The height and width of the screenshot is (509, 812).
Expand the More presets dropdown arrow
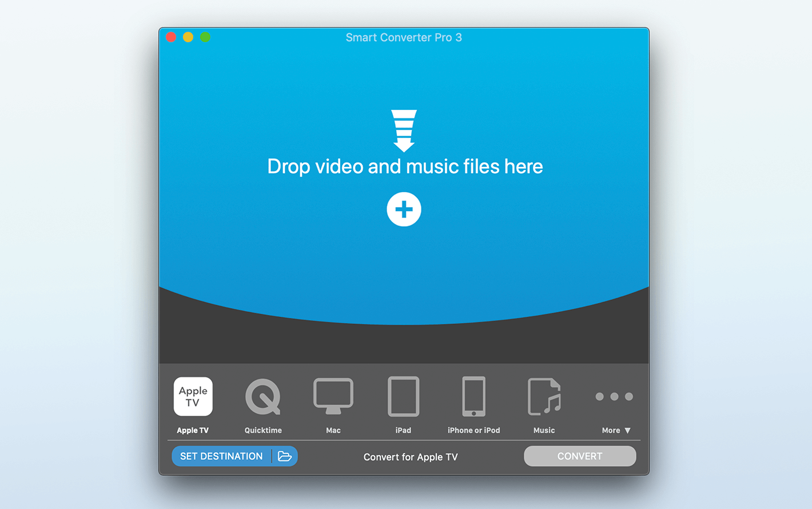628,431
